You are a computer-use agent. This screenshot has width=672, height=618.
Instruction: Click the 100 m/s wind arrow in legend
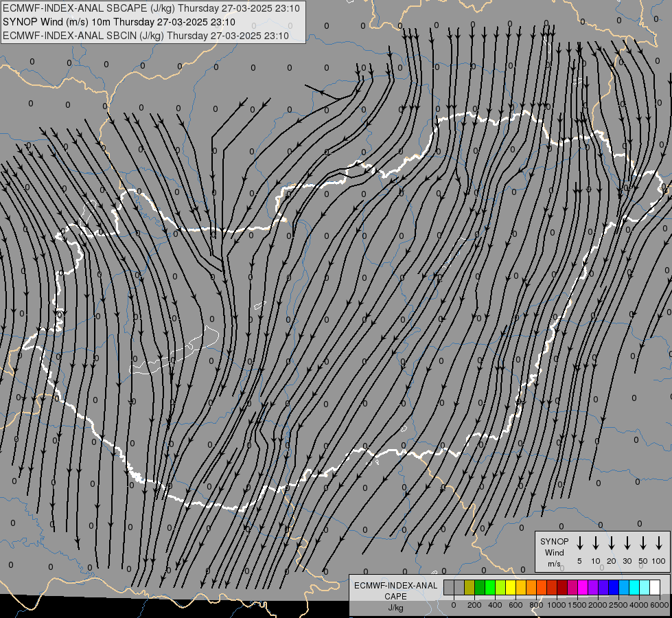tap(659, 543)
